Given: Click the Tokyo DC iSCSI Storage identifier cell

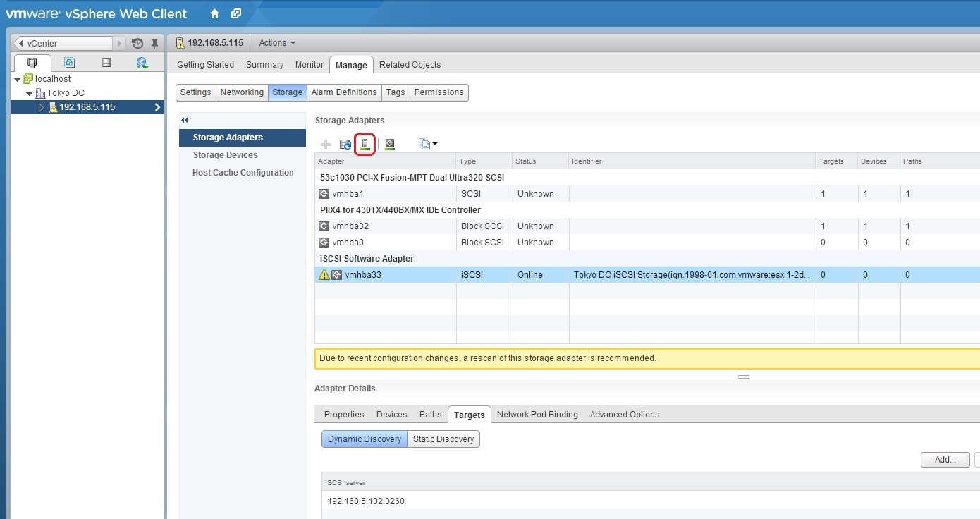Looking at the screenshot, I should (x=692, y=275).
